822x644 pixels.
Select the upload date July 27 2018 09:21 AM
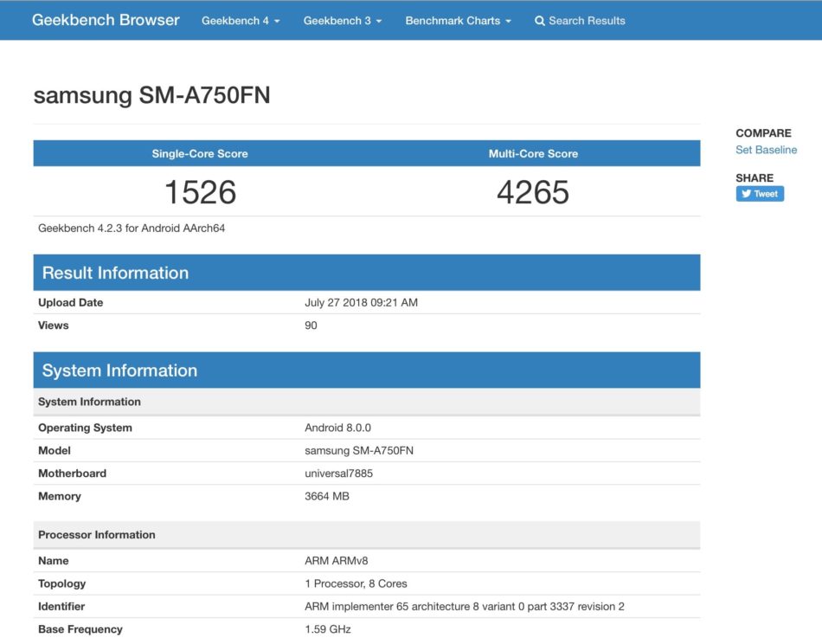(x=361, y=303)
